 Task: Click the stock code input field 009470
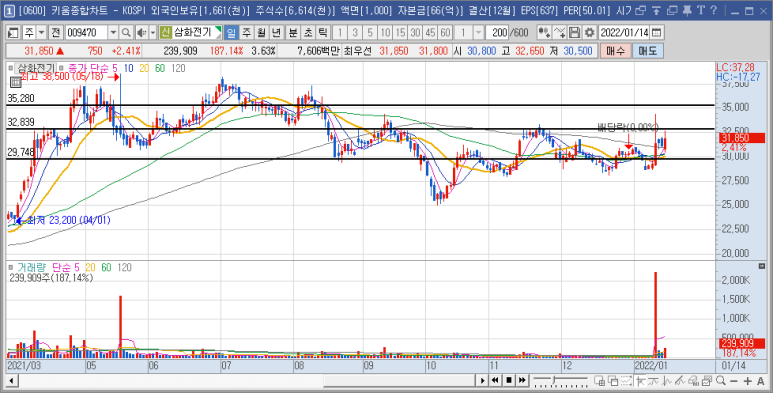tap(87, 33)
